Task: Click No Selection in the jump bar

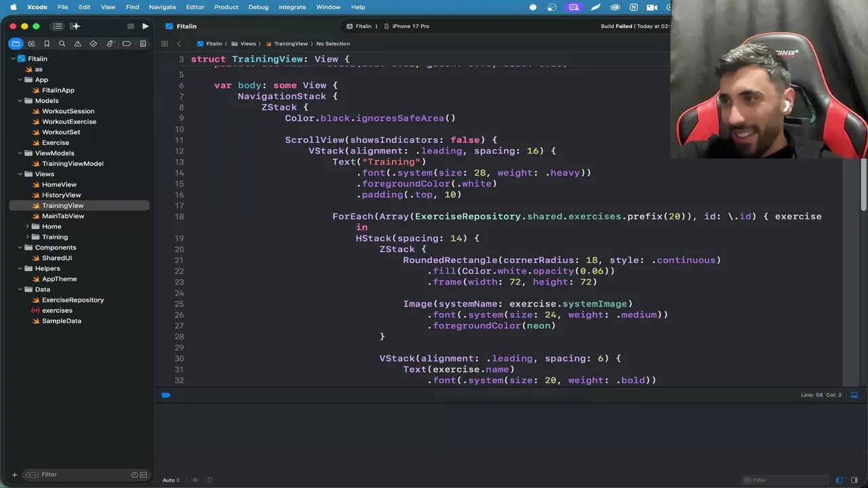Action: 333,43
